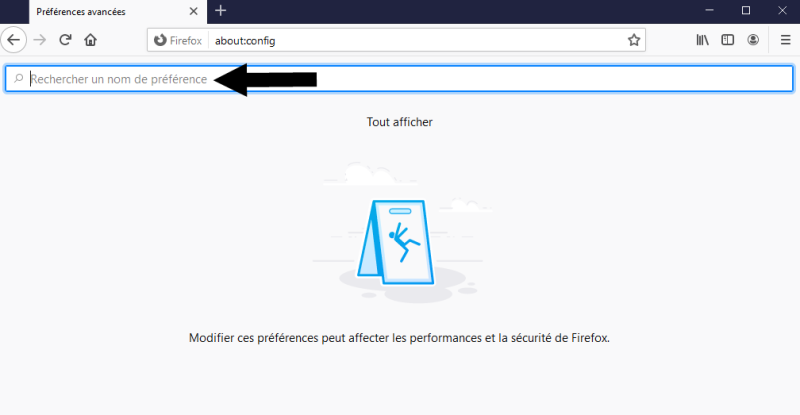Image resolution: width=800 pixels, height=415 pixels.
Task: Maximize the Firefox window
Action: (746, 10)
